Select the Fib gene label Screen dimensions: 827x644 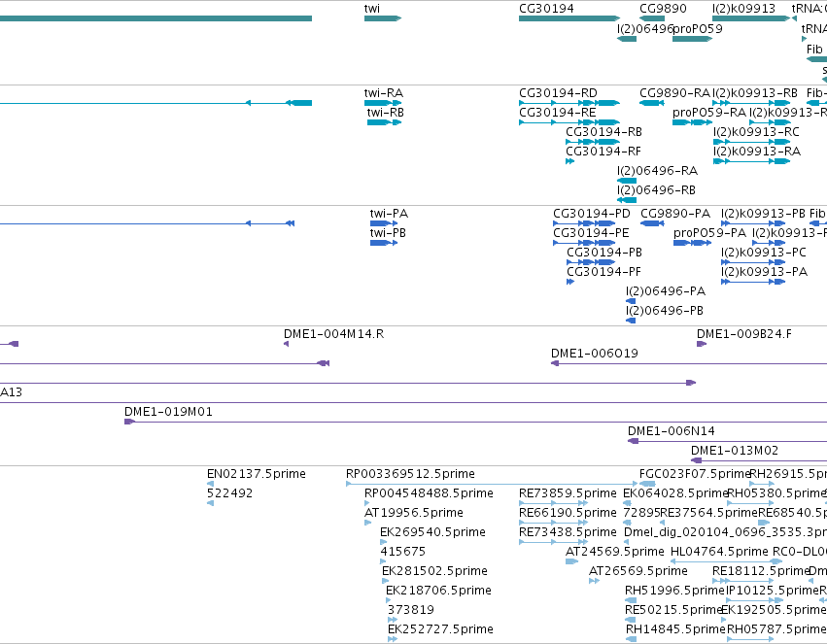(x=814, y=49)
